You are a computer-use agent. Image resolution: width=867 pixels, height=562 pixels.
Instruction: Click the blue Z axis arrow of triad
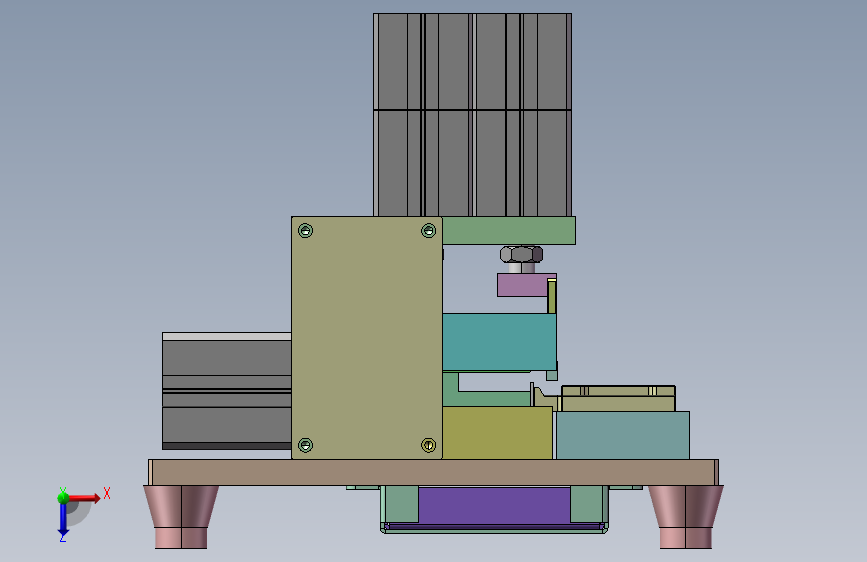tap(63, 520)
